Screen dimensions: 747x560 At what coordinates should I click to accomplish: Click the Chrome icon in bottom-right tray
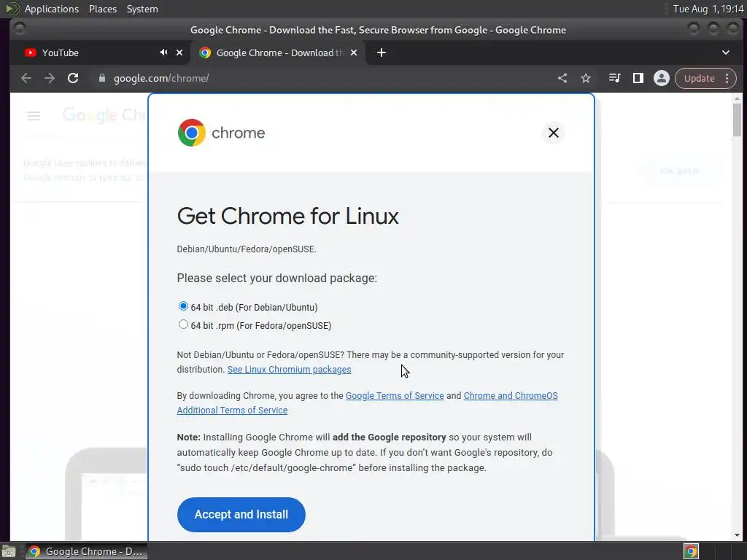pyautogui.click(x=692, y=551)
